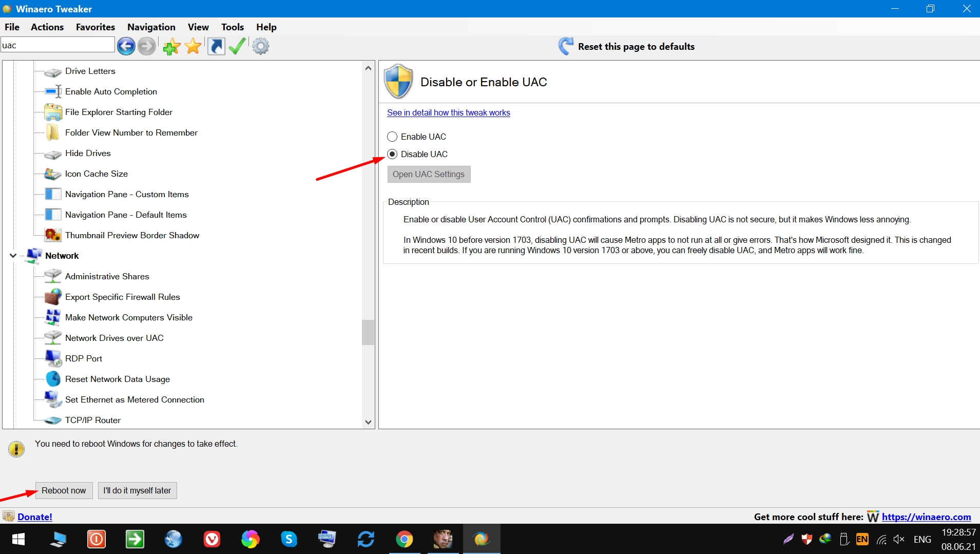The width and height of the screenshot is (980, 554).
Task: Click the green checkmark toolbar icon
Action: (237, 46)
